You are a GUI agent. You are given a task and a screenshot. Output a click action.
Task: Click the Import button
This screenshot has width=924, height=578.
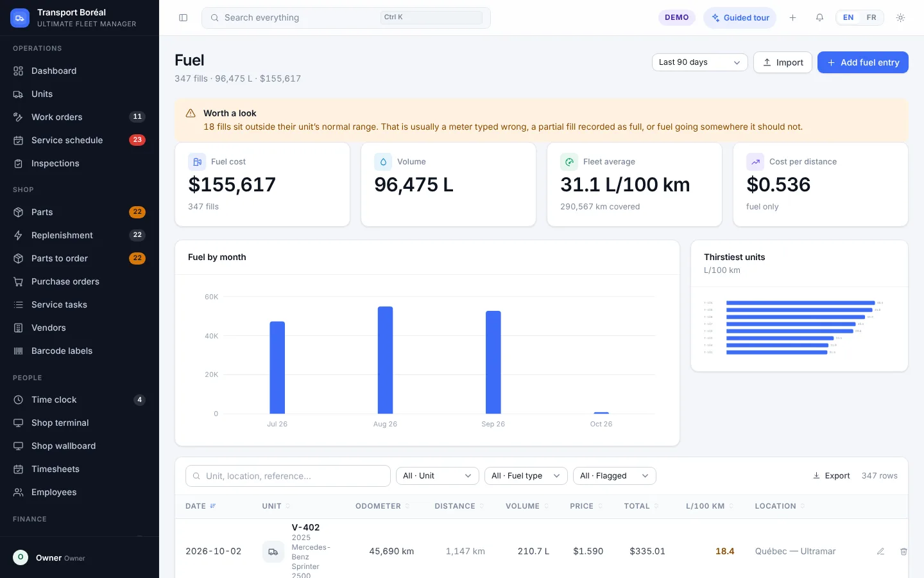pyautogui.click(x=783, y=62)
